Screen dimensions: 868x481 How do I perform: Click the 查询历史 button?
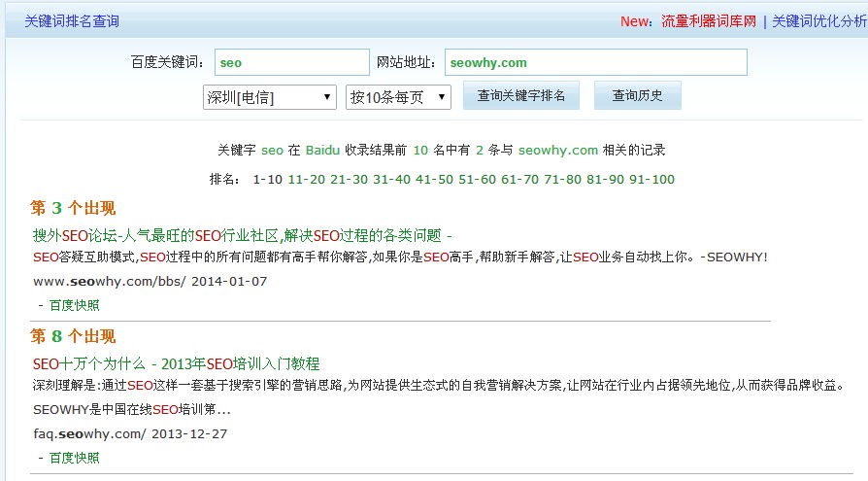(x=637, y=95)
